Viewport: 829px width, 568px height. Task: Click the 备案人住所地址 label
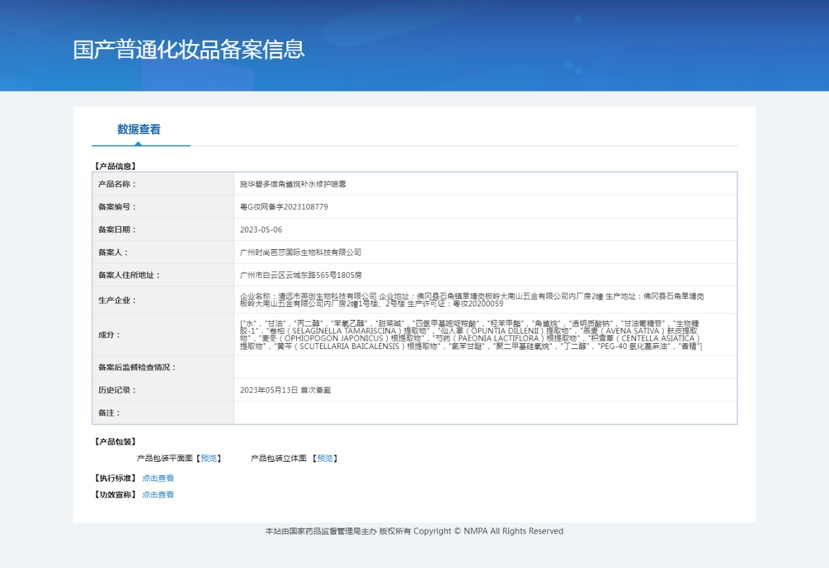tap(129, 275)
